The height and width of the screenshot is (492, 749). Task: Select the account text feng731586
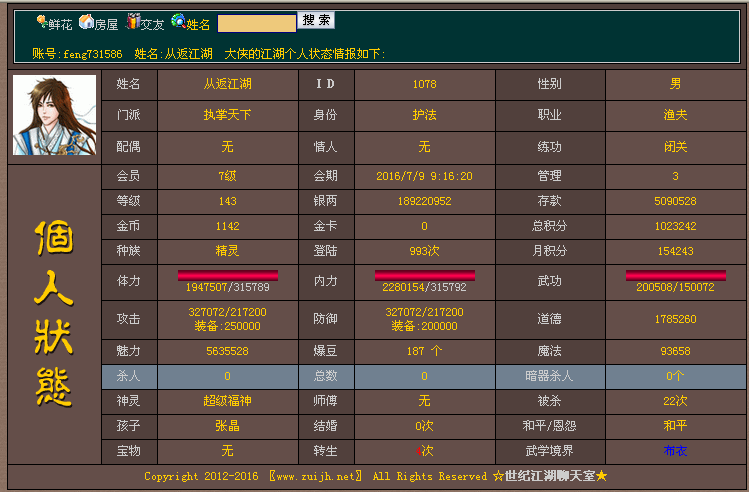(x=93, y=54)
